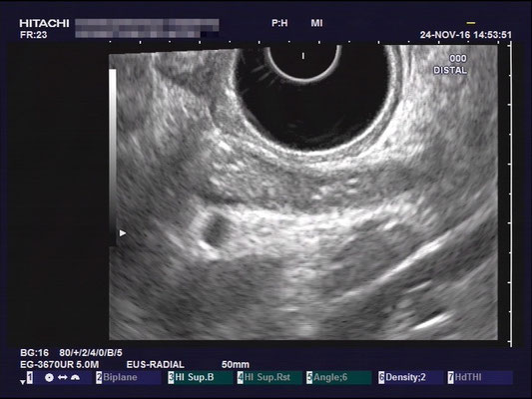Click the 000 label on the image

pos(458,59)
